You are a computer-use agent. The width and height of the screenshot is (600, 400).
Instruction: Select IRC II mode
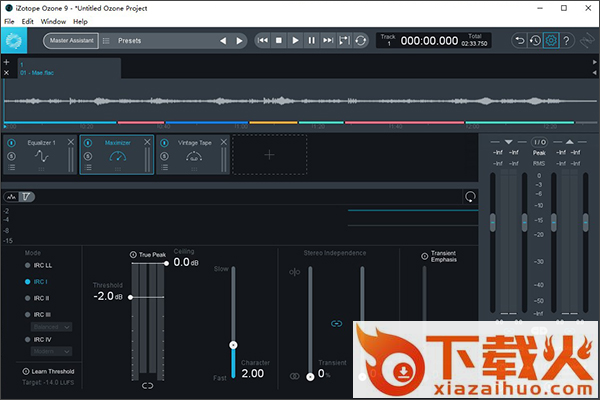coord(27,298)
